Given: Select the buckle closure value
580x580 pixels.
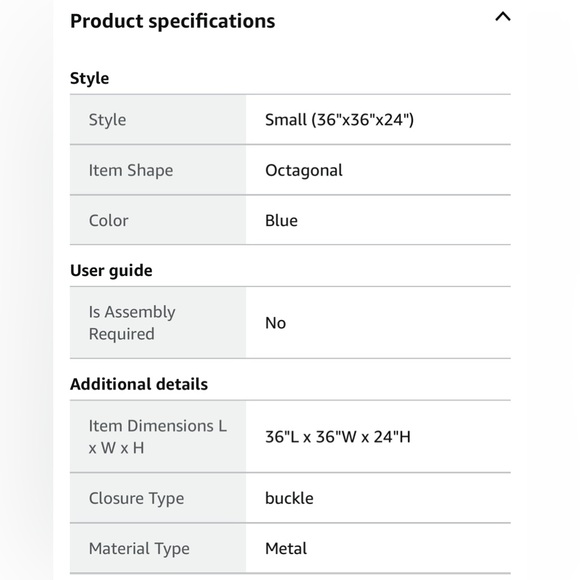Looking at the screenshot, I should click(x=289, y=498).
